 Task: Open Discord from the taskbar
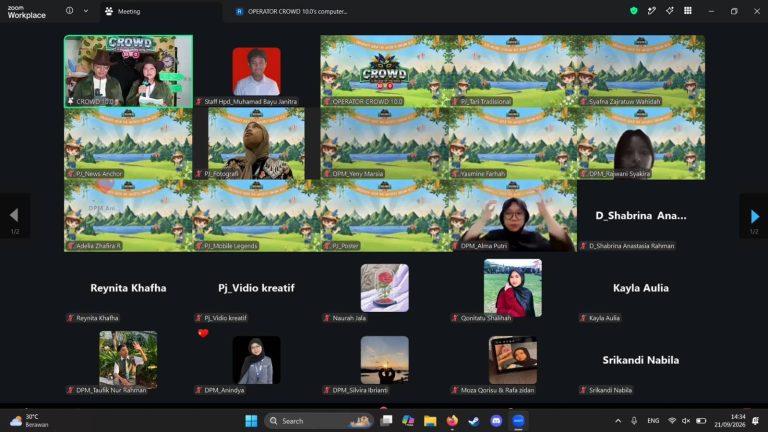click(x=496, y=421)
